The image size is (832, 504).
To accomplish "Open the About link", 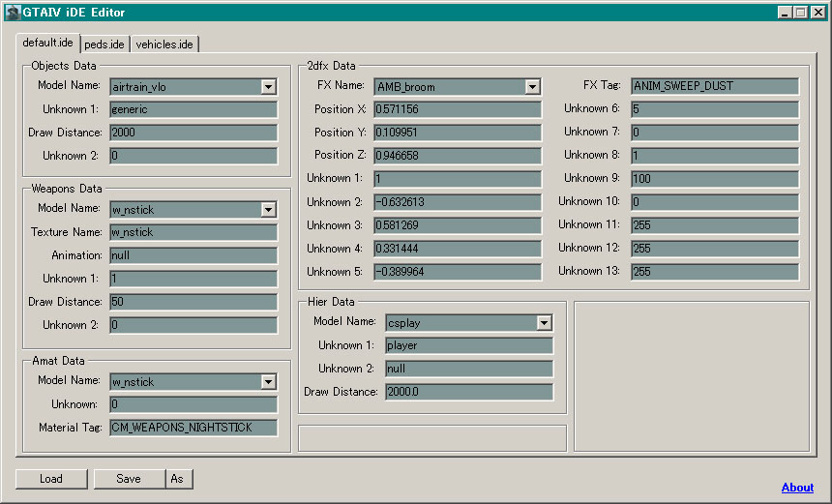I will 797,488.
